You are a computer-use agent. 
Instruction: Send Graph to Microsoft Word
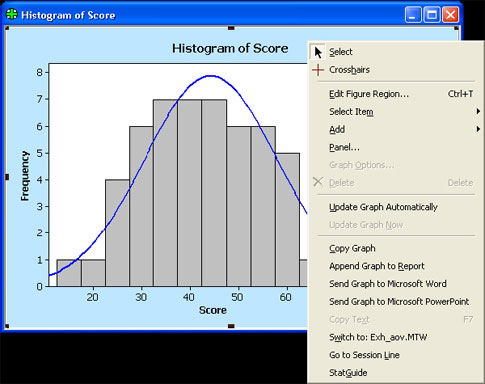click(x=395, y=284)
